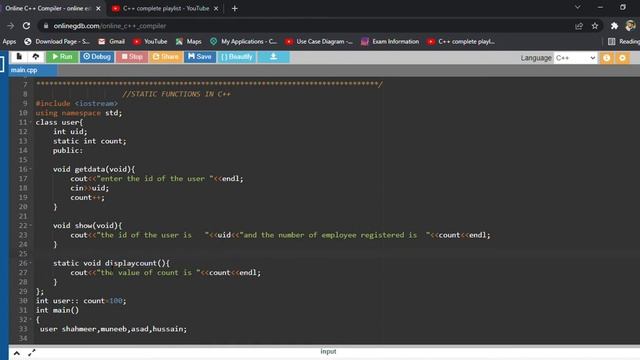Reload the current page

pos(27,26)
